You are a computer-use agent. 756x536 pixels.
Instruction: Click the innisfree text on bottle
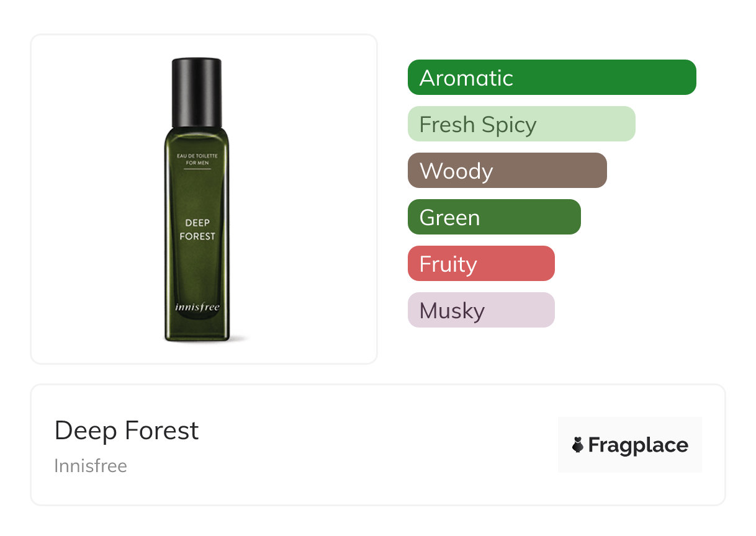197,306
